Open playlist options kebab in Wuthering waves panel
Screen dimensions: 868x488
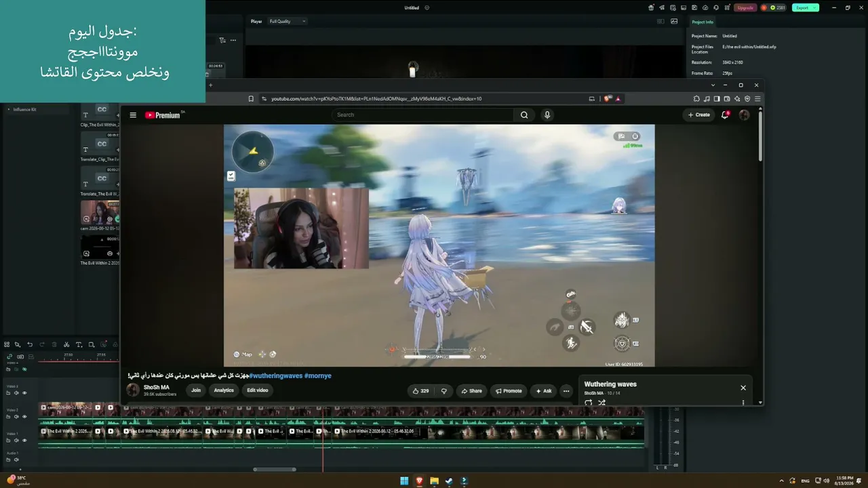click(x=743, y=403)
